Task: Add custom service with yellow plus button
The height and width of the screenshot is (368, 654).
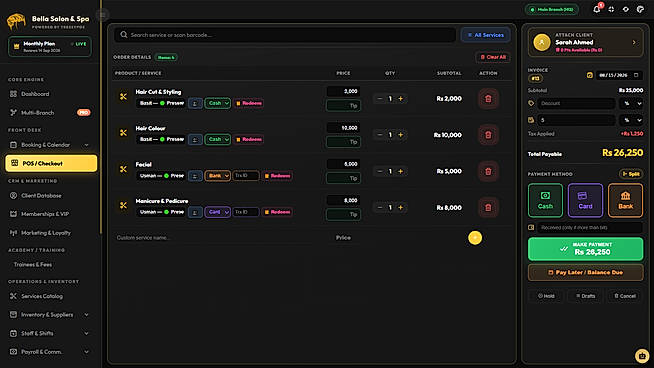Action: pyautogui.click(x=475, y=238)
